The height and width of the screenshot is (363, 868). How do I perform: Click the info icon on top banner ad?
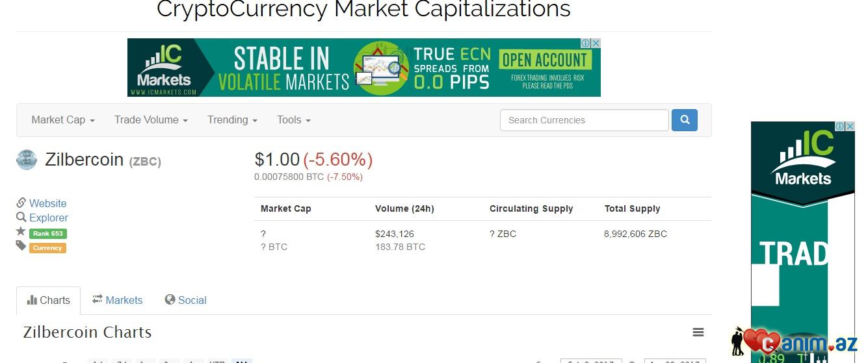coord(586,44)
